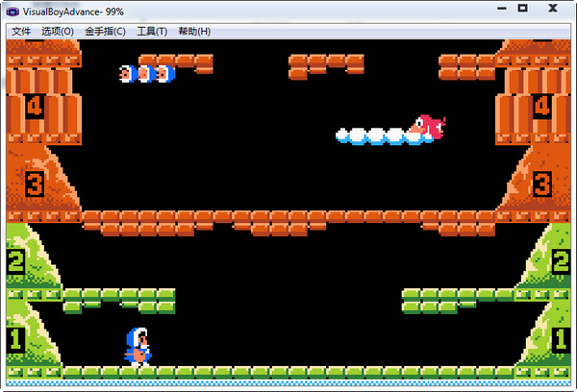Viewport: 577px width, 392px height.
Task: Click the long orange brick floor
Action: click(x=288, y=217)
